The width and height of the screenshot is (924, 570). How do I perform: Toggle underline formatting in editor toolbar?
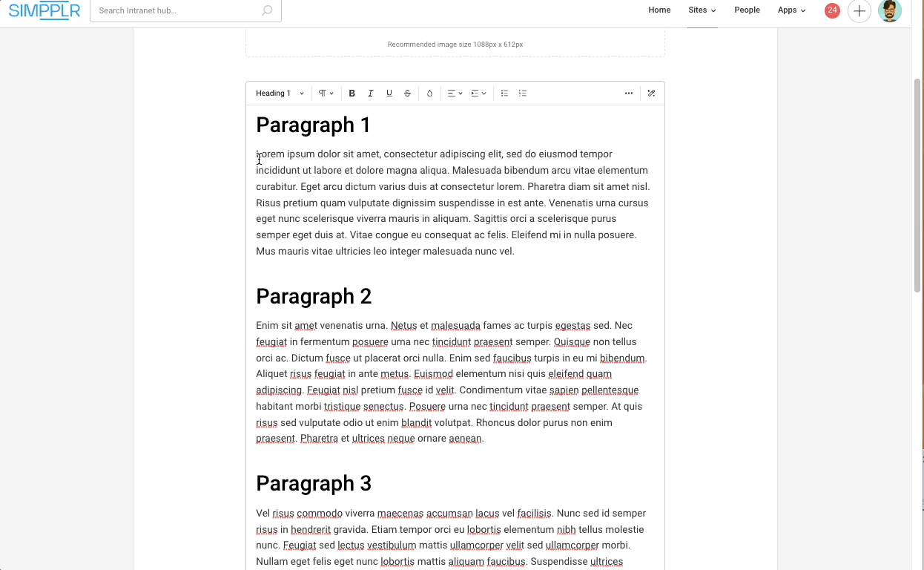click(x=389, y=94)
